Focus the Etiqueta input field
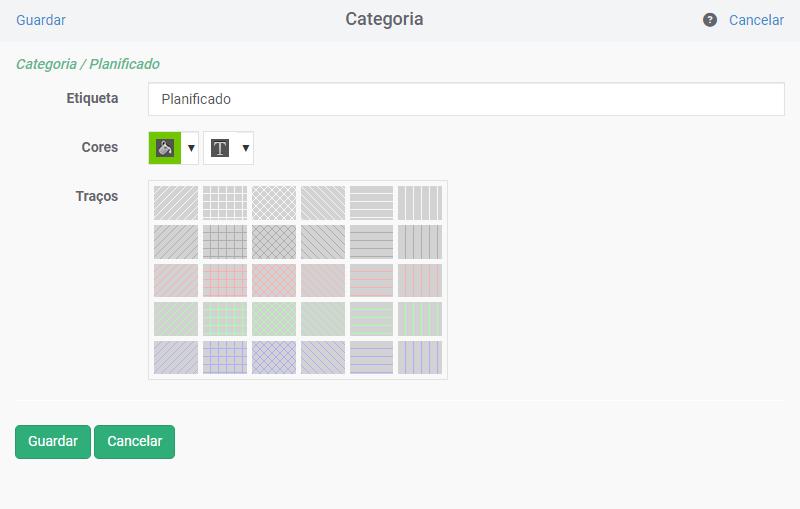 pyautogui.click(x=466, y=99)
